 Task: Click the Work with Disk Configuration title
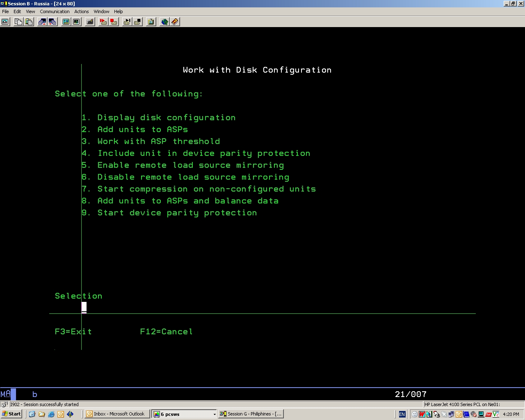(x=257, y=70)
